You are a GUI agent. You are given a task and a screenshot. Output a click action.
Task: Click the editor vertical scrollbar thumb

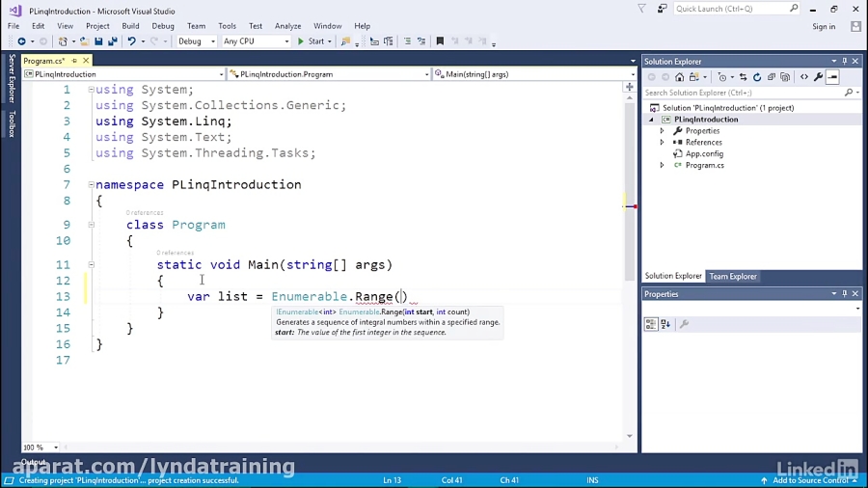point(630,191)
